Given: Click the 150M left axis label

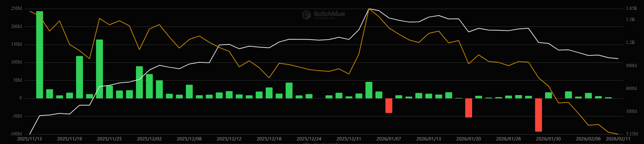Looking at the screenshot, I should tap(17, 44).
